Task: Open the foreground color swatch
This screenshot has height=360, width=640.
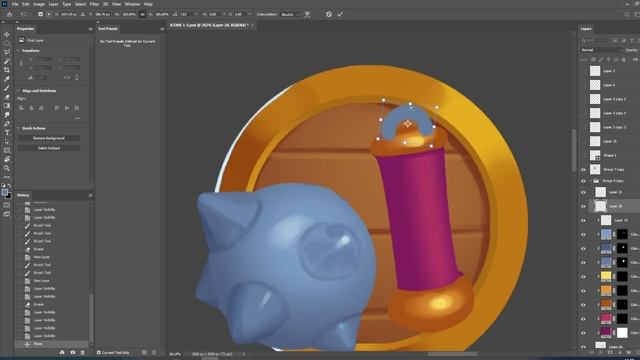Action: tap(4, 192)
